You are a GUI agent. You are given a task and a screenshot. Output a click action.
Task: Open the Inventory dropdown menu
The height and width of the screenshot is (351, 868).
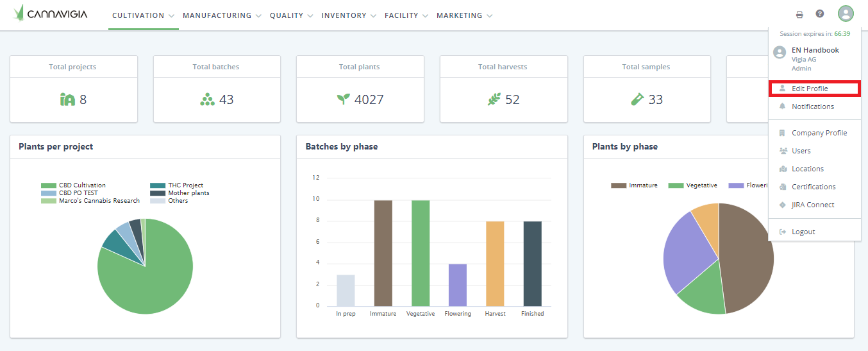pos(349,15)
